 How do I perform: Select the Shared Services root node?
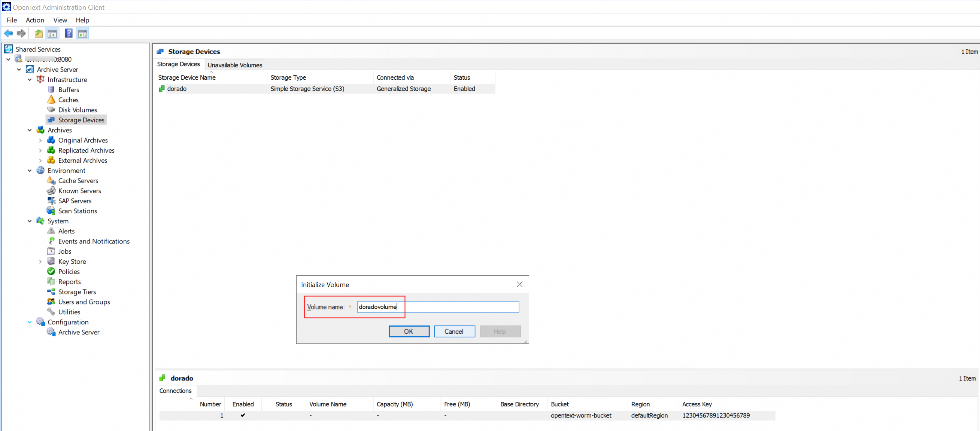(38, 49)
